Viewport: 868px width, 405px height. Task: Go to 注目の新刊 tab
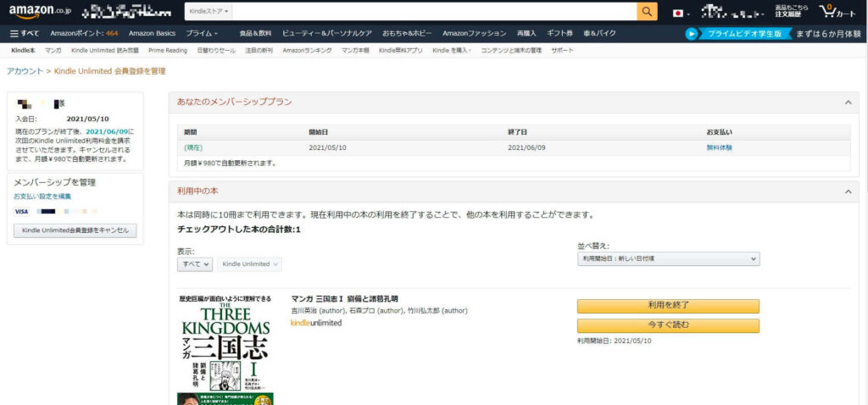[259, 50]
